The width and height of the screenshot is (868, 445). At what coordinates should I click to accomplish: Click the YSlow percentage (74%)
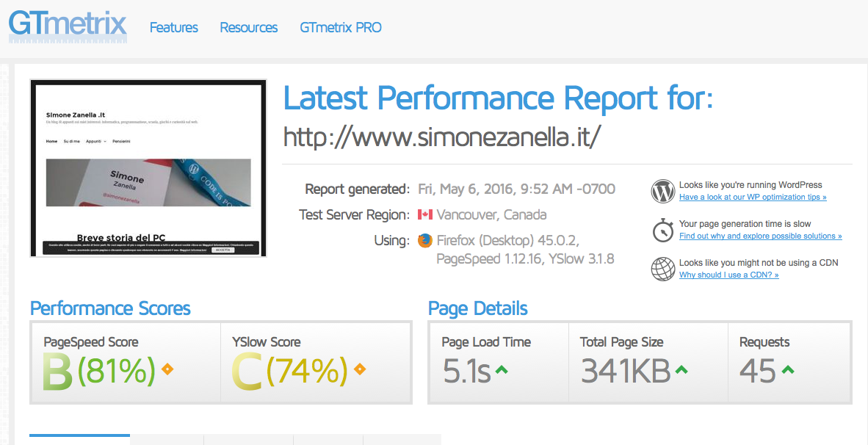tap(307, 370)
